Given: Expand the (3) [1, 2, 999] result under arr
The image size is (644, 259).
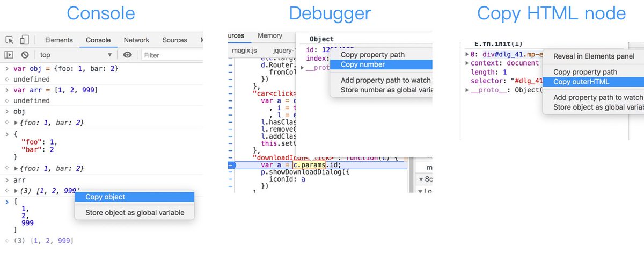Looking at the screenshot, I should [16, 191].
